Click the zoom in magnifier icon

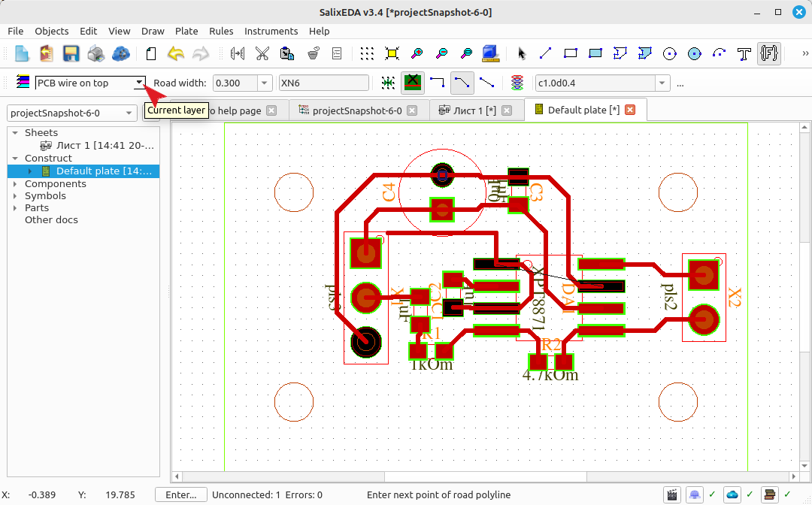(417, 53)
